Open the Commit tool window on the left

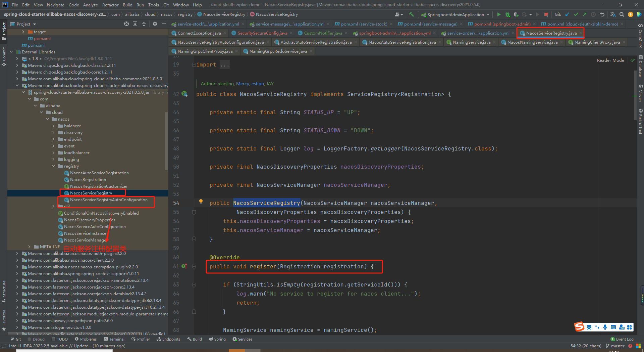(4, 56)
